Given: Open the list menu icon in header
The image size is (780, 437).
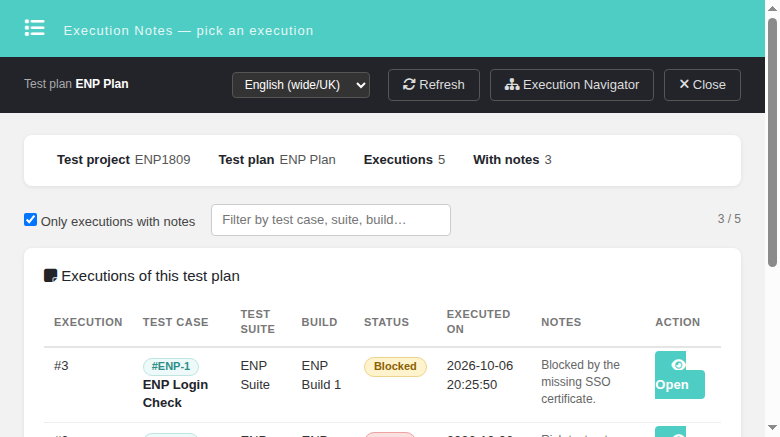Looking at the screenshot, I should point(35,28).
